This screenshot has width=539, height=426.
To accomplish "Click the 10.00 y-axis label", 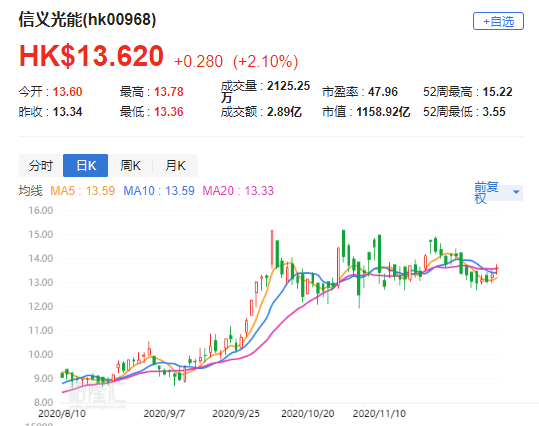I will 41,354.
